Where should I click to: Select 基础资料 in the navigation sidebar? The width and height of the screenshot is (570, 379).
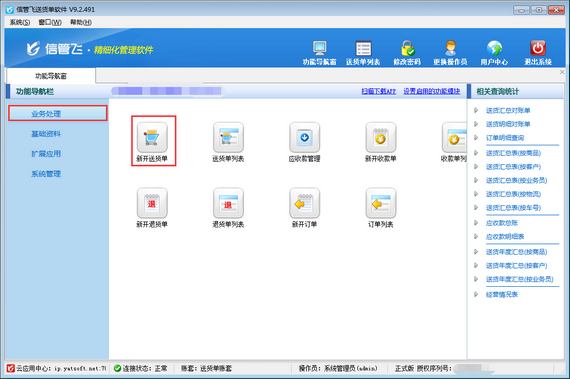(46, 134)
